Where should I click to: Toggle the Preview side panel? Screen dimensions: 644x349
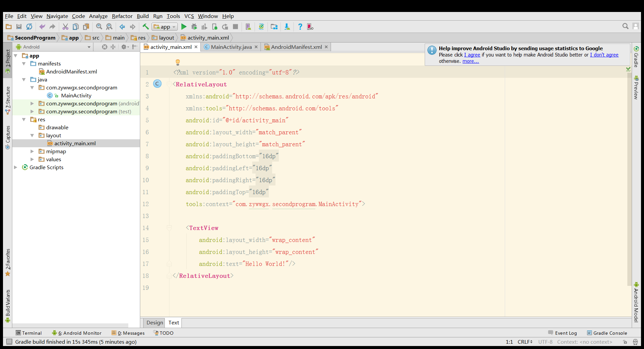[636, 87]
